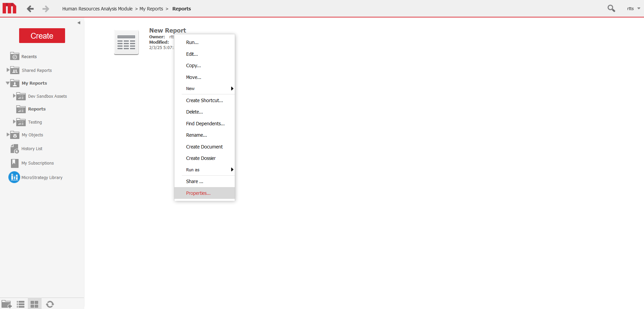Click the MicroStrategy logo icon
The height and width of the screenshot is (309, 644).
pyautogui.click(x=9, y=8)
